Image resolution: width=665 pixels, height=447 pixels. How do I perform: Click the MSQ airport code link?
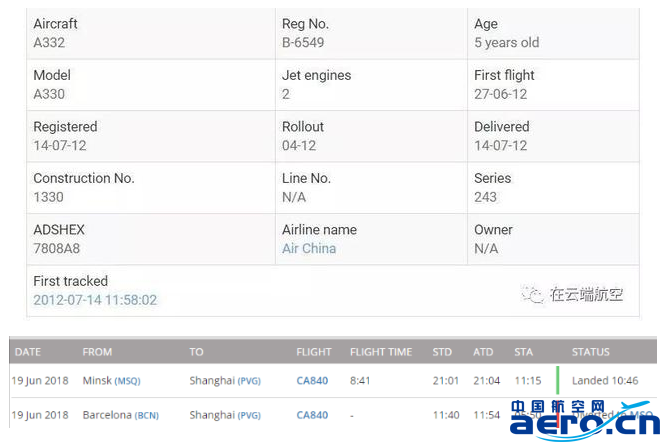pyautogui.click(x=127, y=381)
